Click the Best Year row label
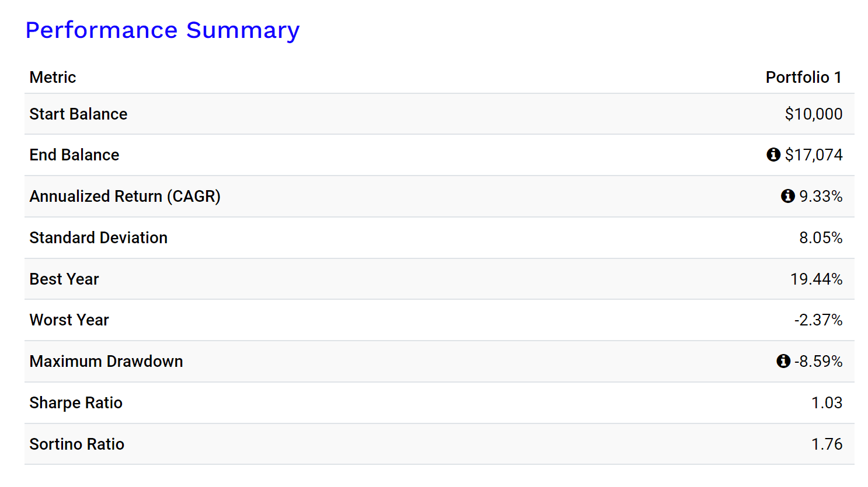Image resolution: width=868 pixels, height=487 pixels. 64,279
